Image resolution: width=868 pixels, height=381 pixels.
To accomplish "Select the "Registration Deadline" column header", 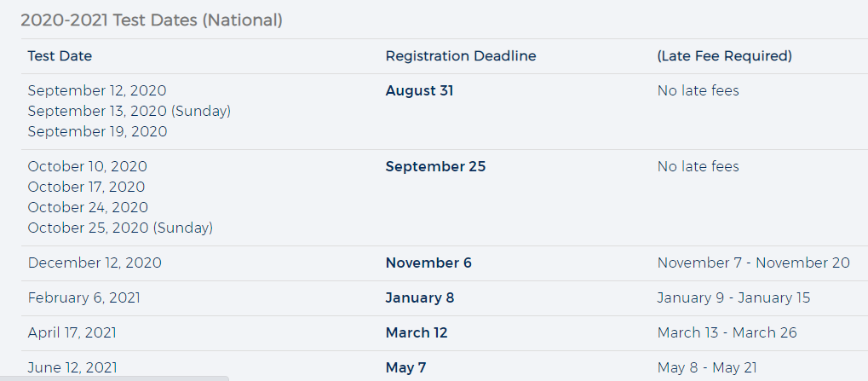I will pos(461,56).
